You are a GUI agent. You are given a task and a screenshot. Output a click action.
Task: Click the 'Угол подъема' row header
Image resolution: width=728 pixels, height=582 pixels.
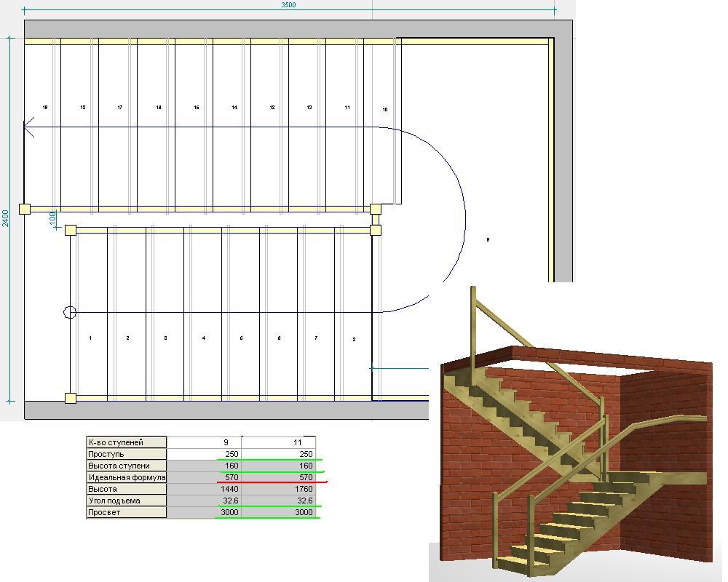pos(126,501)
